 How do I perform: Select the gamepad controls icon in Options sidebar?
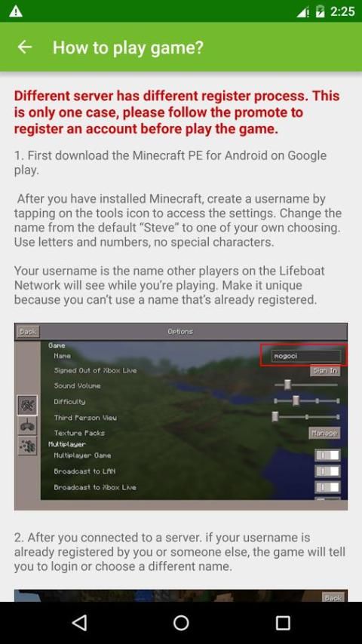pyautogui.click(x=28, y=426)
